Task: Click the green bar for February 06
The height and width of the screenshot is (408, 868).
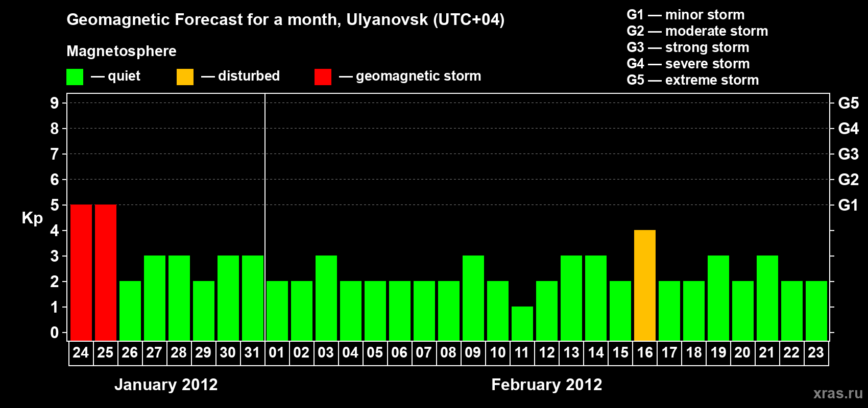Action: [400, 311]
